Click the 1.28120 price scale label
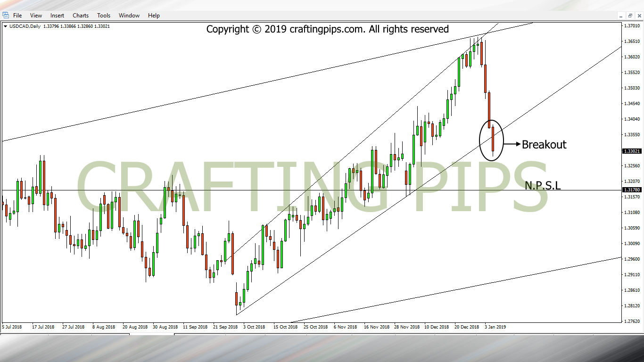Screen dimensions: 644x362 pos(631,306)
